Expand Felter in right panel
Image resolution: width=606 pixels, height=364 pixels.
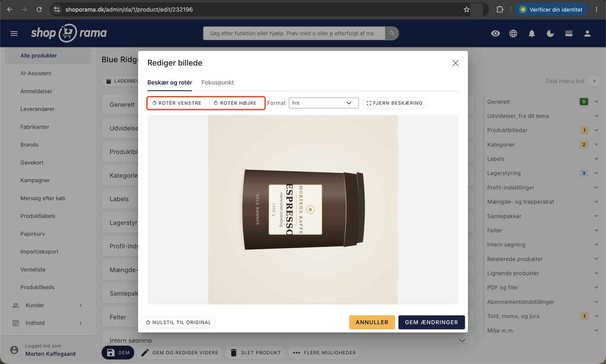(x=543, y=230)
